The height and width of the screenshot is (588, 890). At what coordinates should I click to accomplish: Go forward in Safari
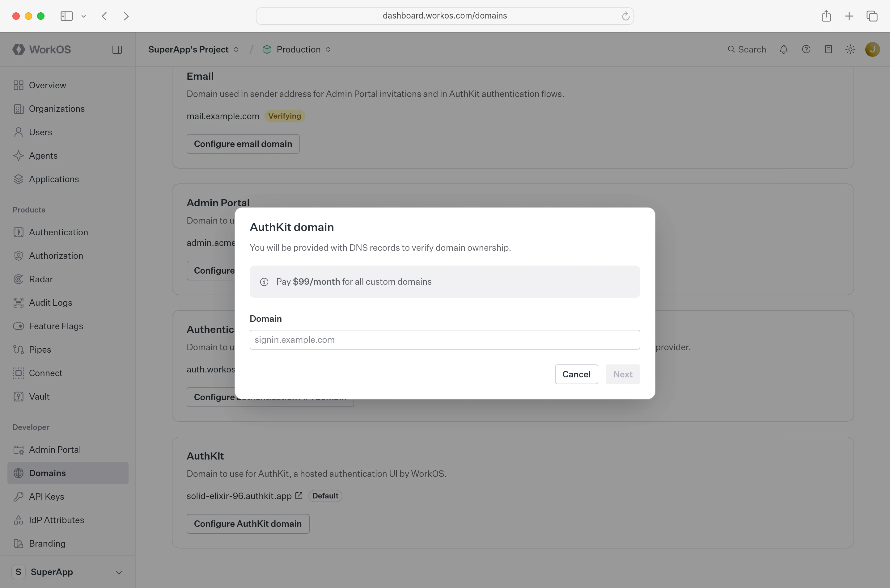pos(126,16)
